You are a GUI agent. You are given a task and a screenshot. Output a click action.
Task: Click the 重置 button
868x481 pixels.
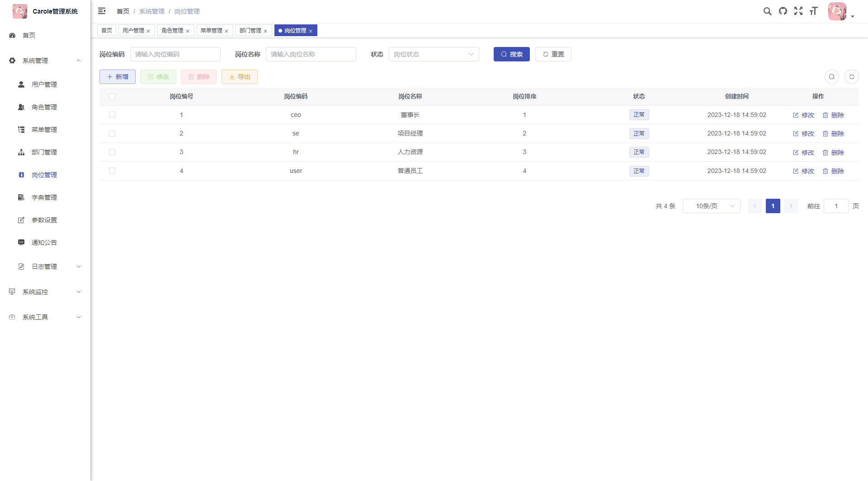[x=553, y=54]
